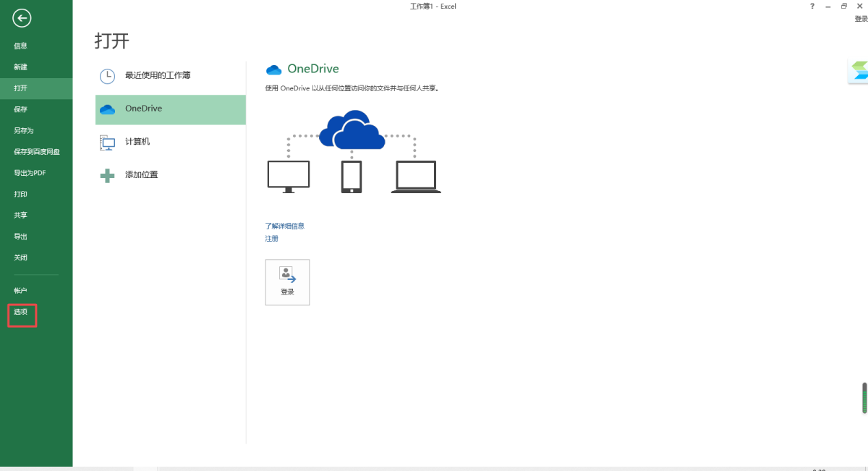The width and height of the screenshot is (868, 471).
Task: Select 新建 in the left sidebar
Action: [x=20, y=67]
